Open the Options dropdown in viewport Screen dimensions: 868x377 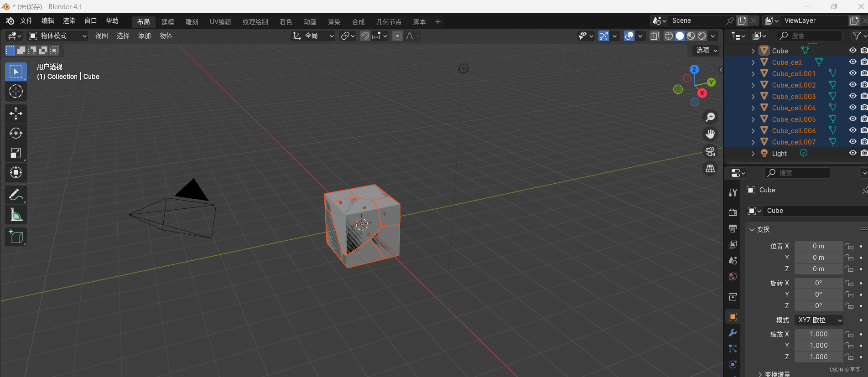(x=707, y=50)
